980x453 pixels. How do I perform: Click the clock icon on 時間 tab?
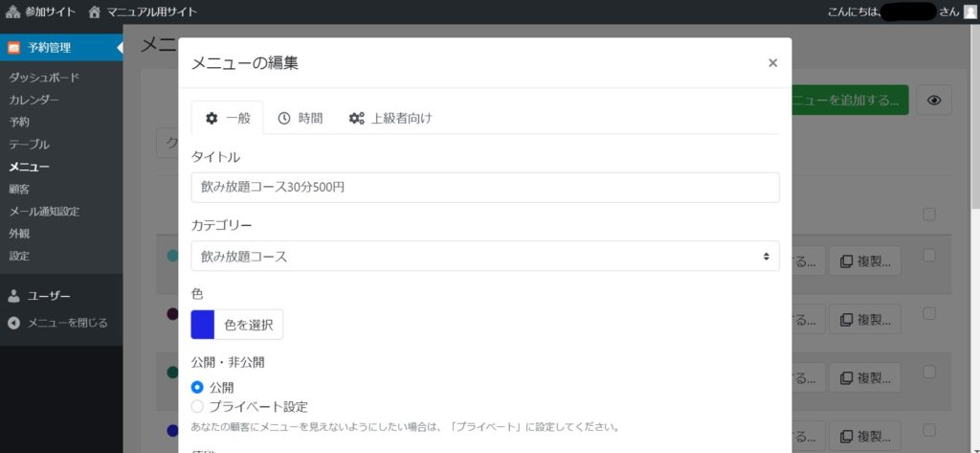click(284, 118)
